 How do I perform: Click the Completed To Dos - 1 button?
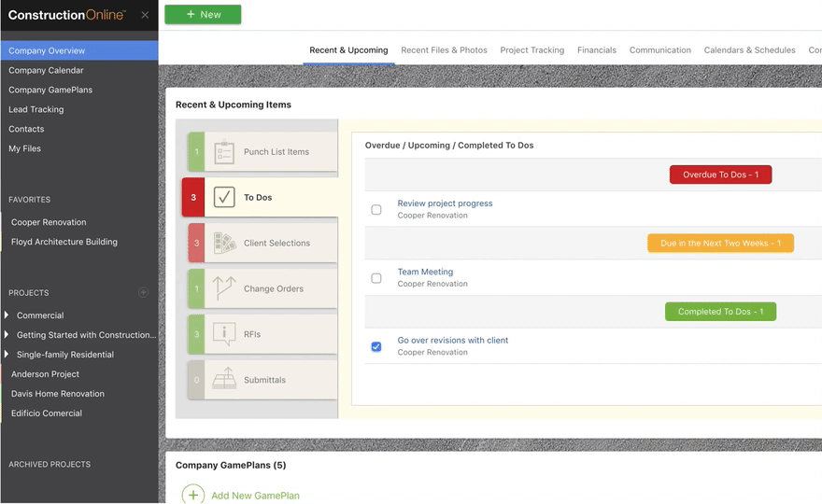coord(720,312)
